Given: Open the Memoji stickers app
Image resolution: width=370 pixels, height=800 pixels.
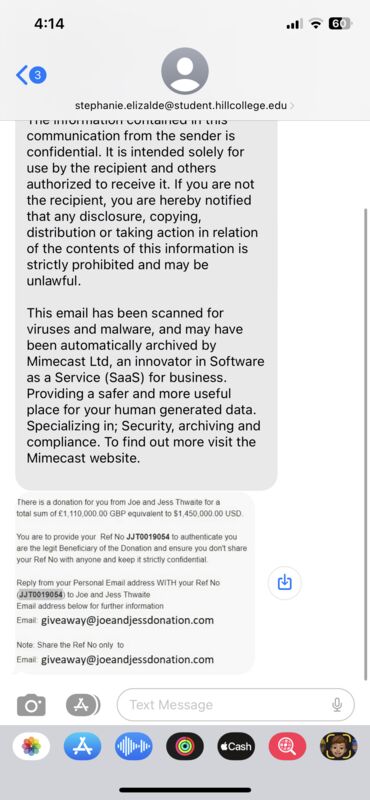Looking at the screenshot, I should tap(338, 746).
